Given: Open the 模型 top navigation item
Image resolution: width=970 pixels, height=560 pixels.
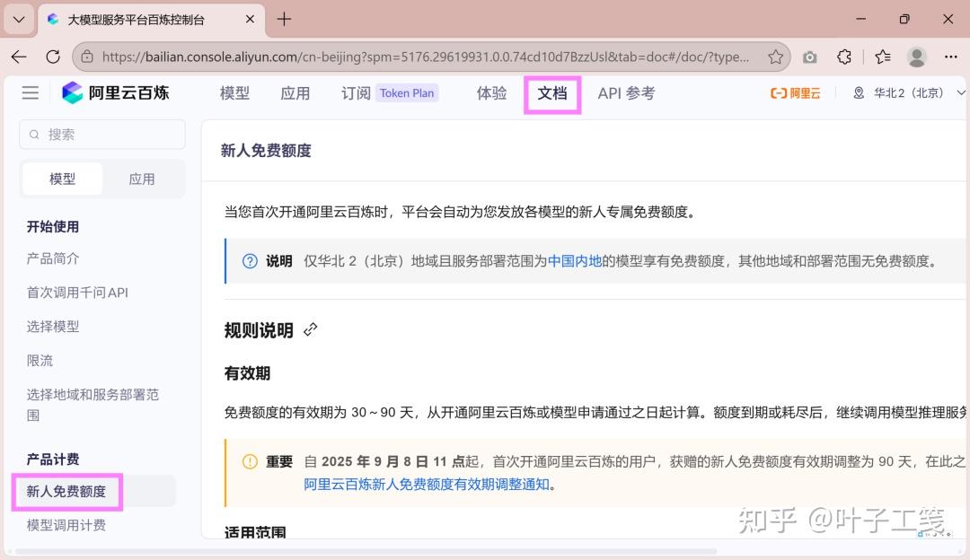Looking at the screenshot, I should pyautogui.click(x=234, y=92).
